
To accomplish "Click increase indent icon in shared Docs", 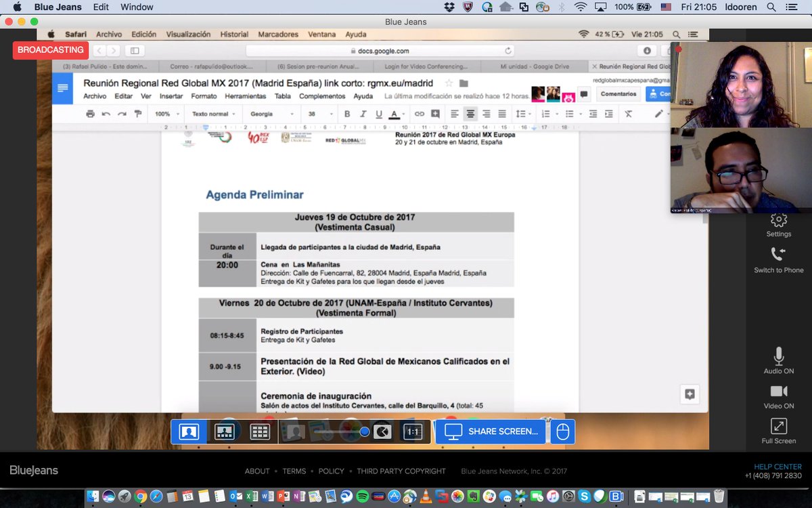I will pos(608,114).
